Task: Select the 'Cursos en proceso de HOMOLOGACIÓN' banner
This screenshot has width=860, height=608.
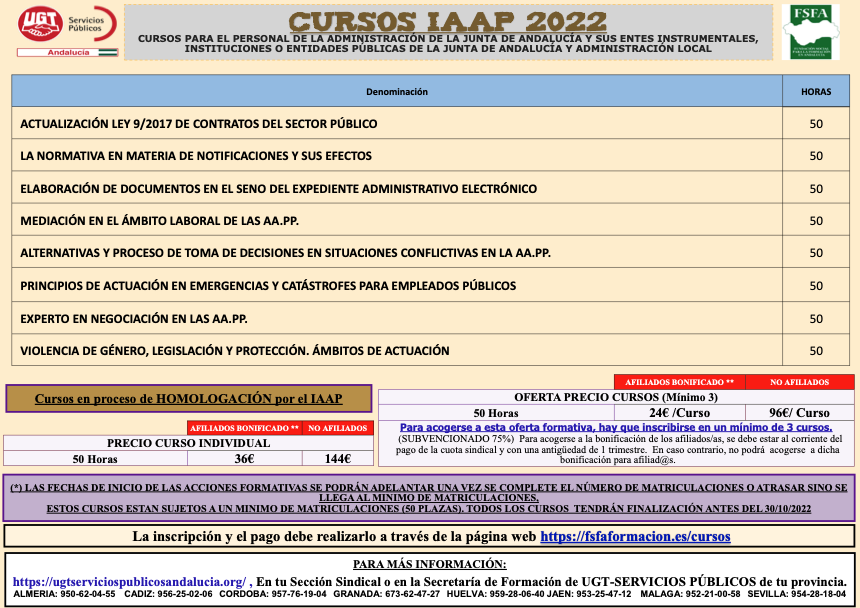Action: (189, 399)
